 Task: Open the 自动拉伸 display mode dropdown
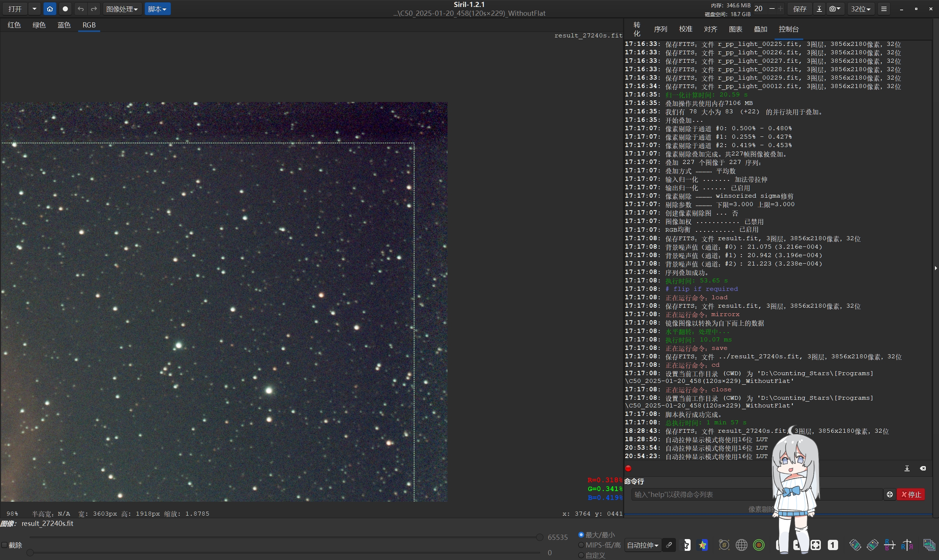tap(643, 545)
